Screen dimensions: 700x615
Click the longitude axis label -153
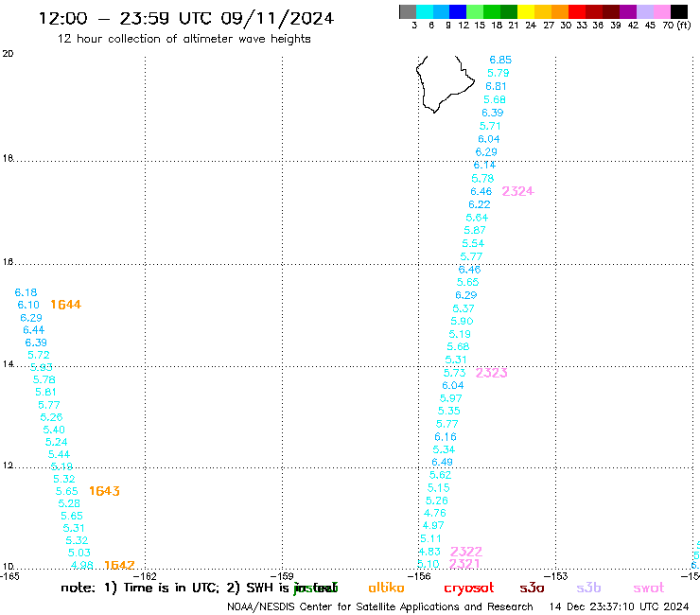point(557,576)
